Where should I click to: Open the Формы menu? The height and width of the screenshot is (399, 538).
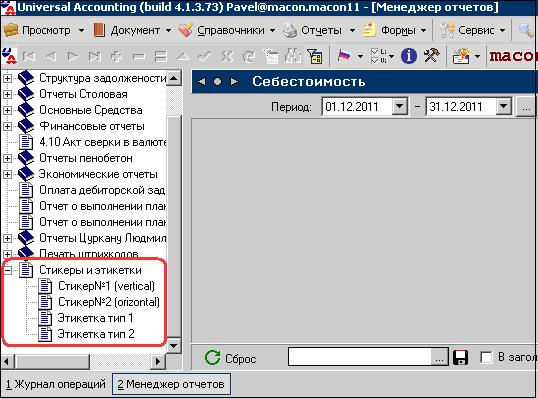tap(394, 30)
